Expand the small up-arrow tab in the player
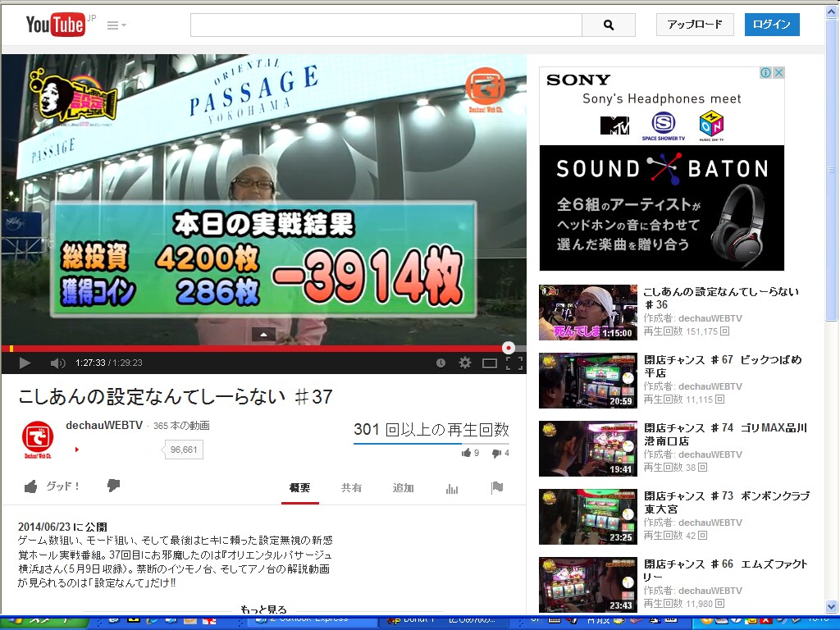840x630 pixels. [263, 335]
